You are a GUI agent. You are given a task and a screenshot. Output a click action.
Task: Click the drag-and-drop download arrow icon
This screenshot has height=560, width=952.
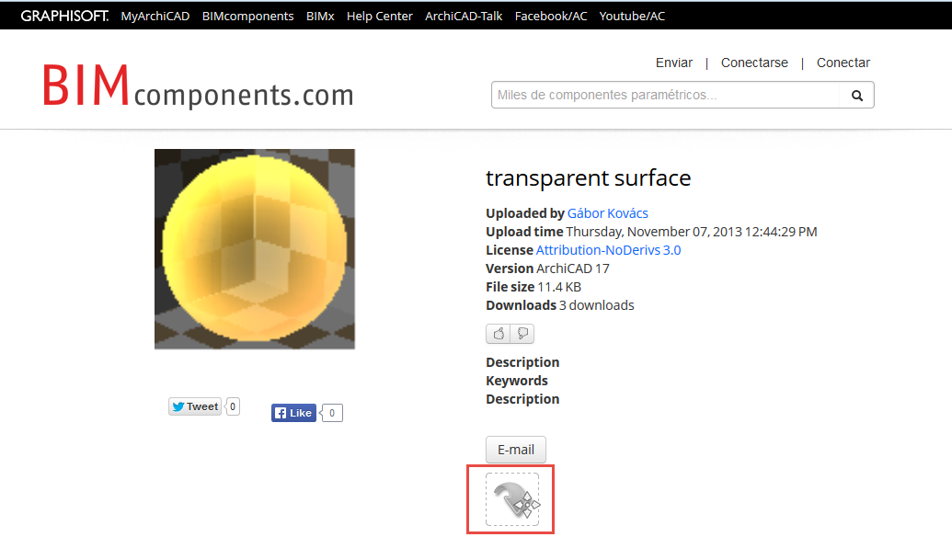(512, 499)
